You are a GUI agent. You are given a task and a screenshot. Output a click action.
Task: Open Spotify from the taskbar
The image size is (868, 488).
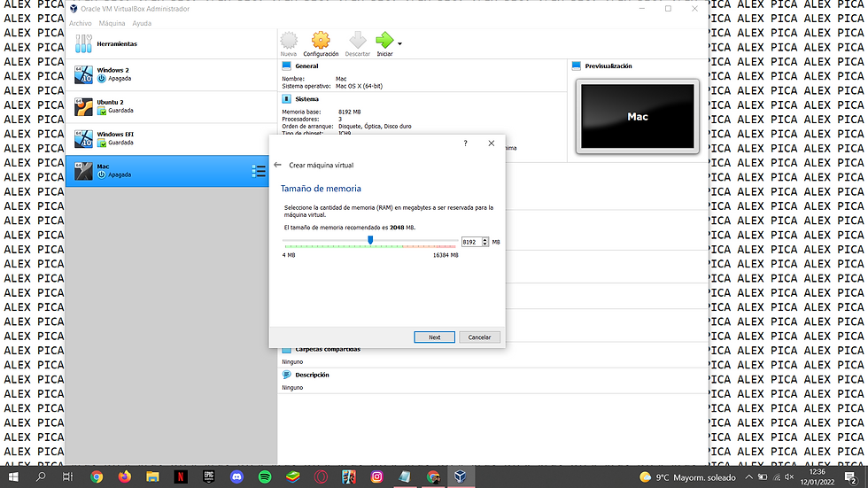tap(265, 477)
